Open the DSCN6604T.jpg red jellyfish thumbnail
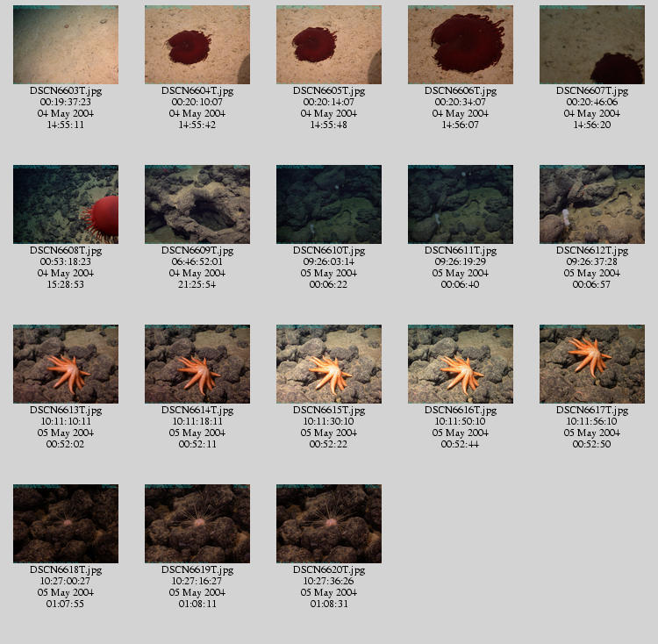Viewport: 658px width, 644px height. pos(197,45)
